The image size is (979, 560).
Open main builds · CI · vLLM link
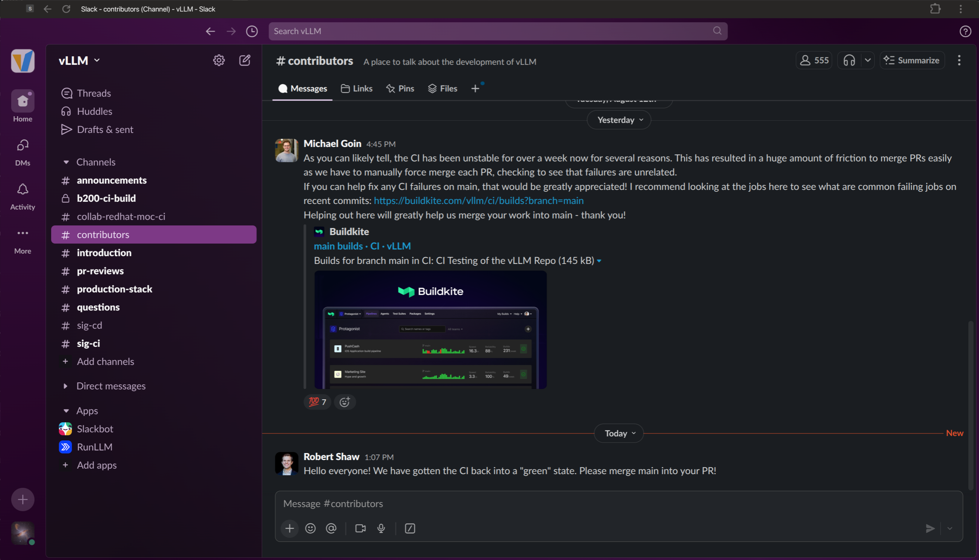click(x=362, y=246)
